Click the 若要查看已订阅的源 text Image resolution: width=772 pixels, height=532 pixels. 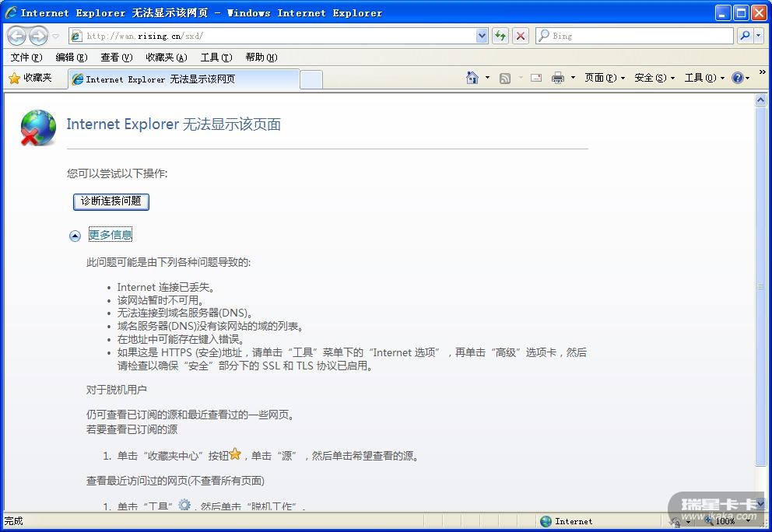point(132,429)
